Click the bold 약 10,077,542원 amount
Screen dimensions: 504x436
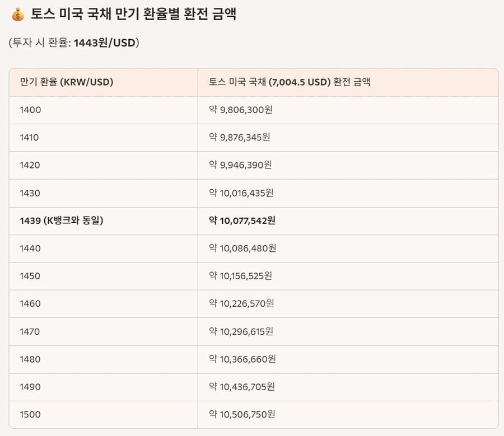click(x=242, y=221)
